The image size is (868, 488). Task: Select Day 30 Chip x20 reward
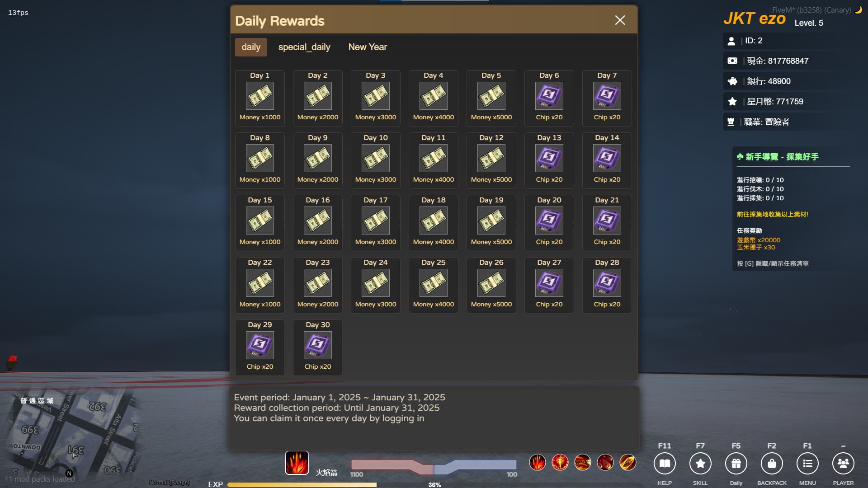[x=318, y=347]
